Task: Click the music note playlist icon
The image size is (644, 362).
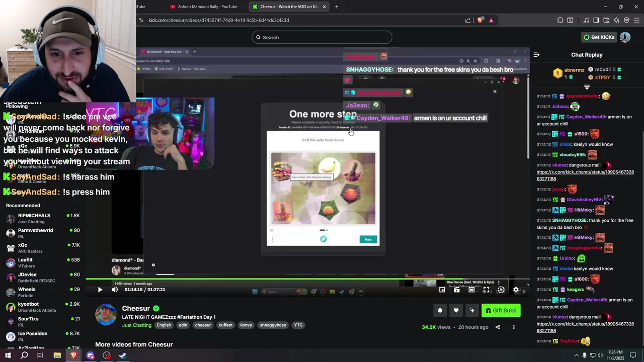Action: (586, 20)
